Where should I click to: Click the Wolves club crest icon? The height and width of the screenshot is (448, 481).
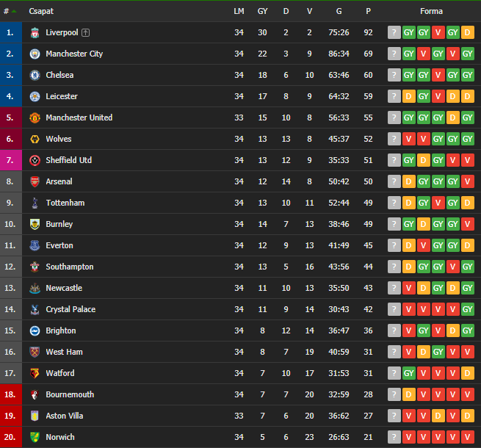pos(35,139)
